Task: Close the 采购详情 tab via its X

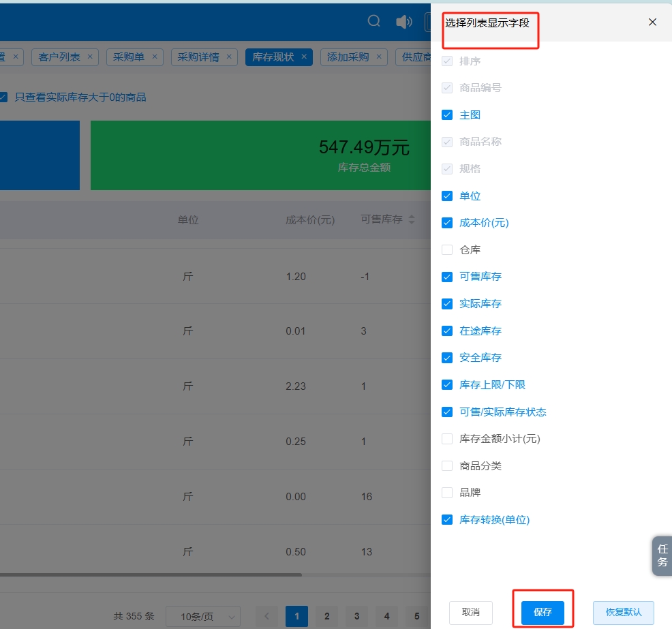Action: click(229, 57)
